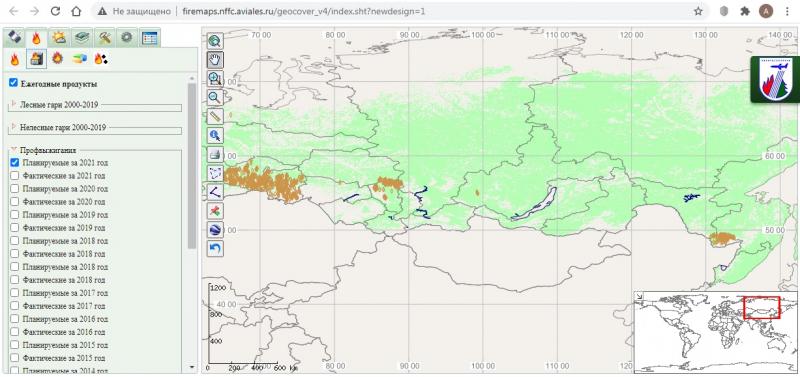Choose the info identify pointer tool

point(215,135)
